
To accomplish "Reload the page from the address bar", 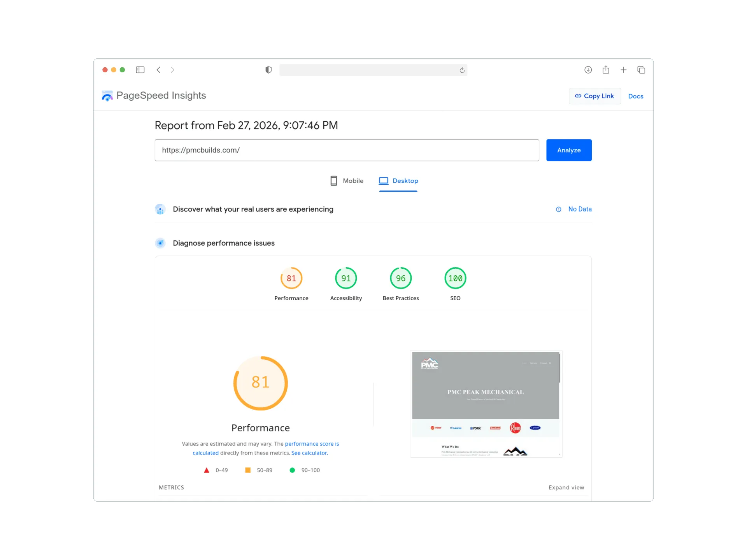I will click(462, 70).
